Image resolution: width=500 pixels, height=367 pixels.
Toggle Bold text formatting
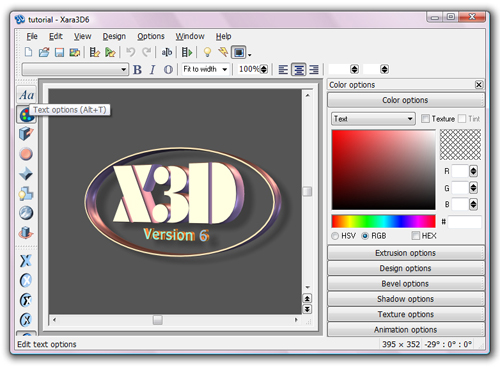137,69
